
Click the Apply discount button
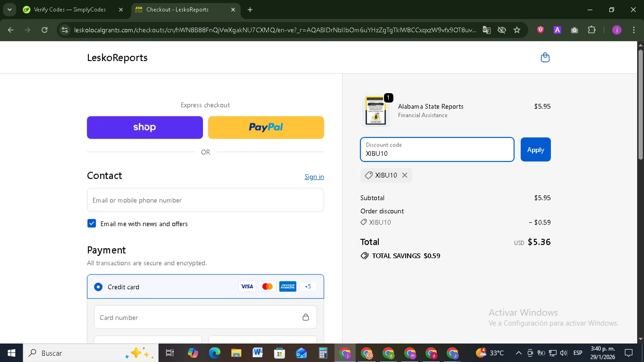pyautogui.click(x=535, y=149)
